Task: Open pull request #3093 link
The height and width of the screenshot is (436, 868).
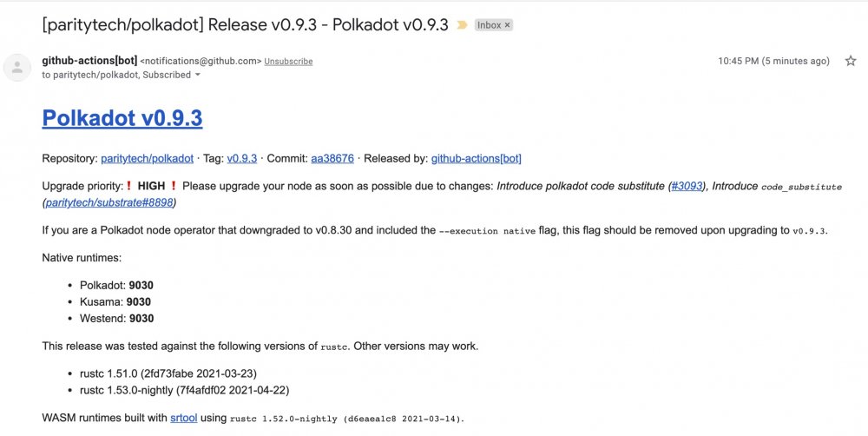Action: point(687,186)
